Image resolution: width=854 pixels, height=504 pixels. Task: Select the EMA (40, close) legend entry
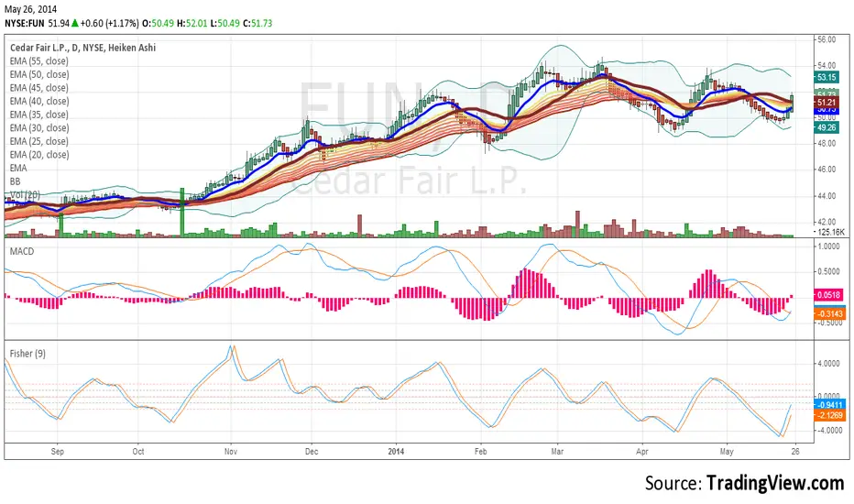pyautogui.click(x=39, y=102)
